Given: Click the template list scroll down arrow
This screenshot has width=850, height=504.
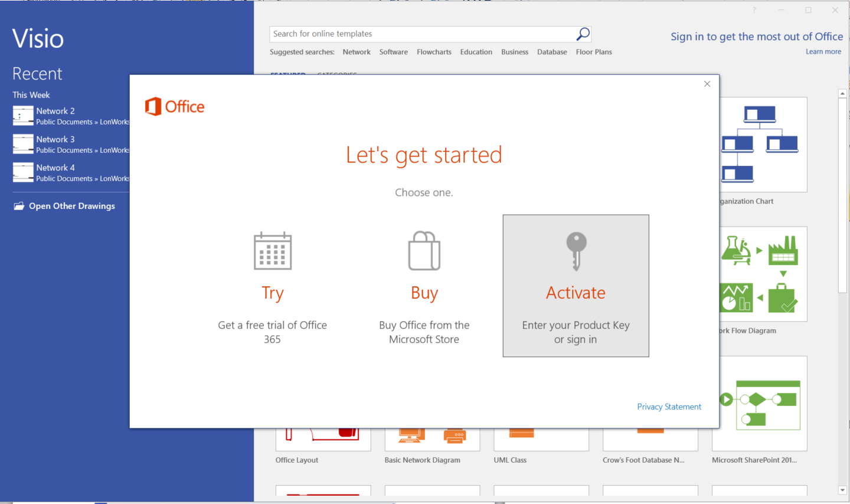Looking at the screenshot, I should [842, 490].
